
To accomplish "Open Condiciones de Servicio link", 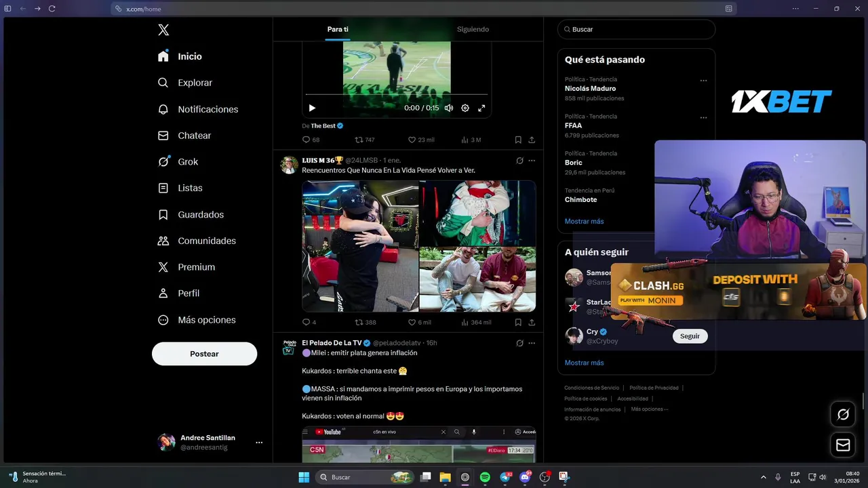I will click(x=591, y=388).
